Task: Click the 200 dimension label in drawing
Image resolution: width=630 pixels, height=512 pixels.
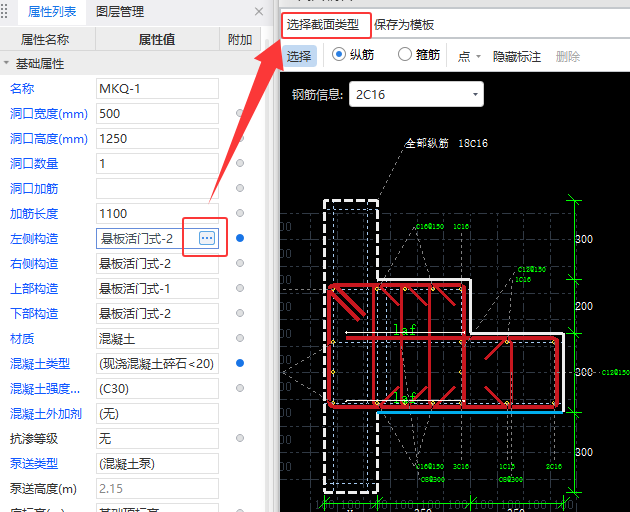Action: (584, 306)
